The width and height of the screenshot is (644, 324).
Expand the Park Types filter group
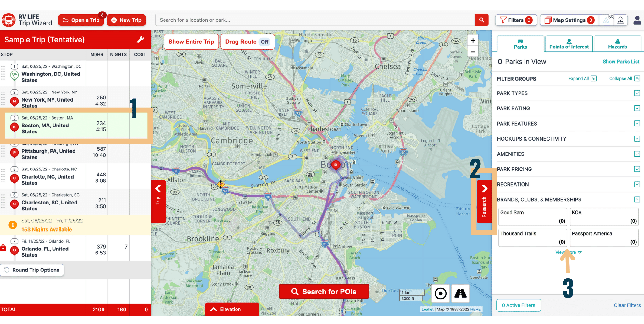click(637, 93)
